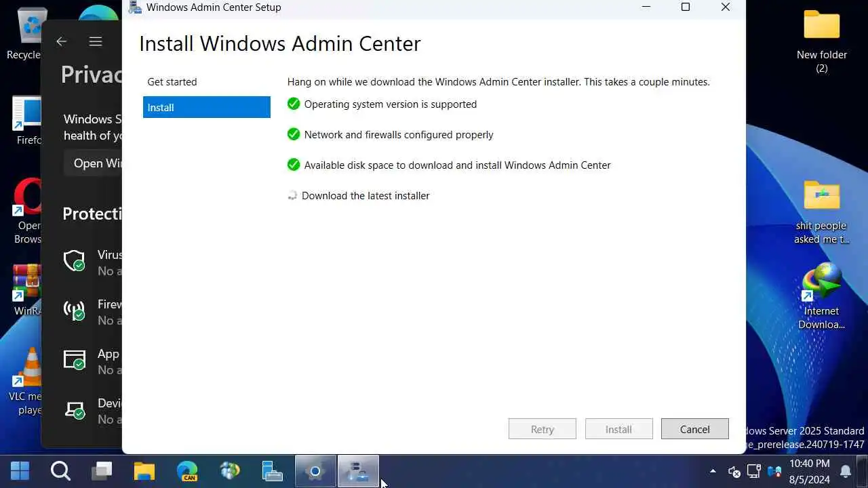The image size is (868, 488).
Task: Select the Install step in sidebar
Action: tap(207, 107)
